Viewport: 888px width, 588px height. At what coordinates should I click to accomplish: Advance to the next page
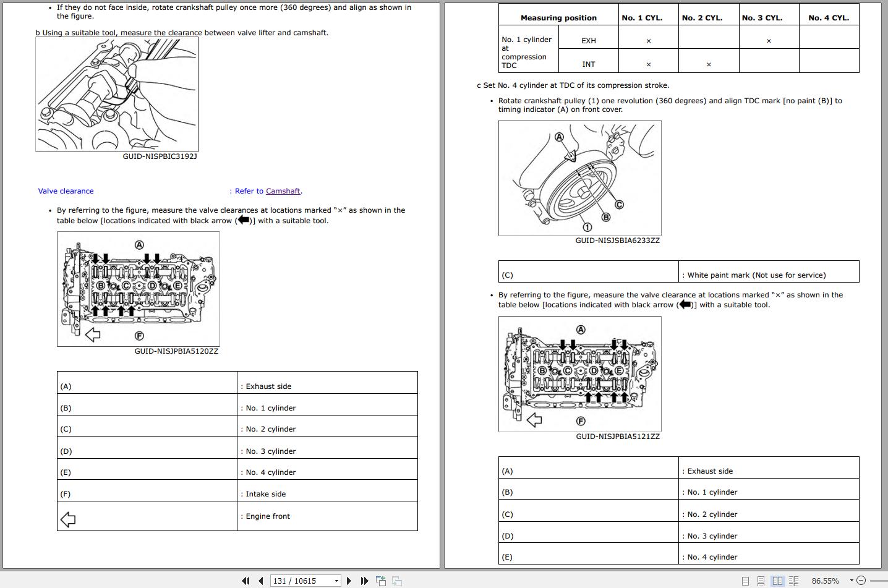click(348, 581)
